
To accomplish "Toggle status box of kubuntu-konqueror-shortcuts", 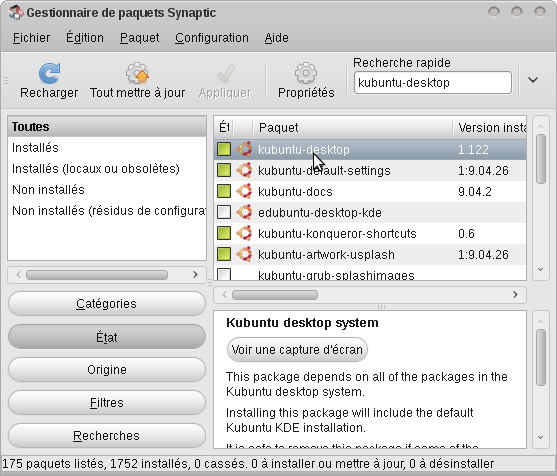I will tap(224, 233).
